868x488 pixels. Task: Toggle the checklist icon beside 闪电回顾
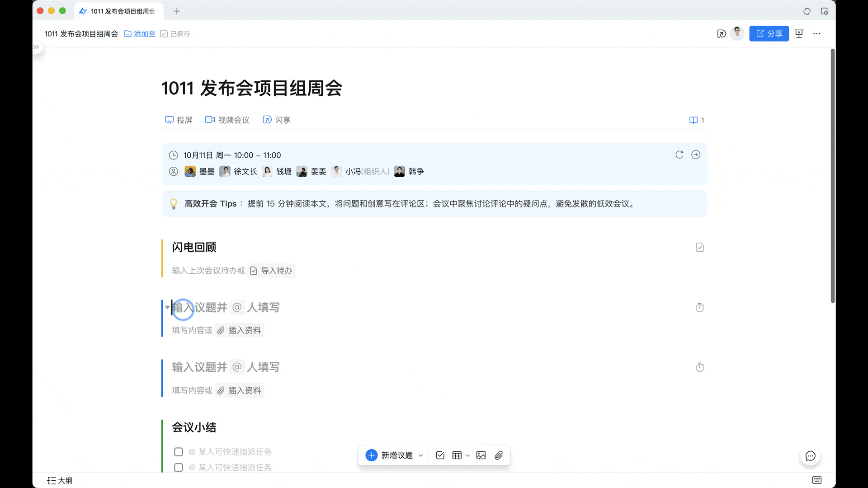click(700, 247)
